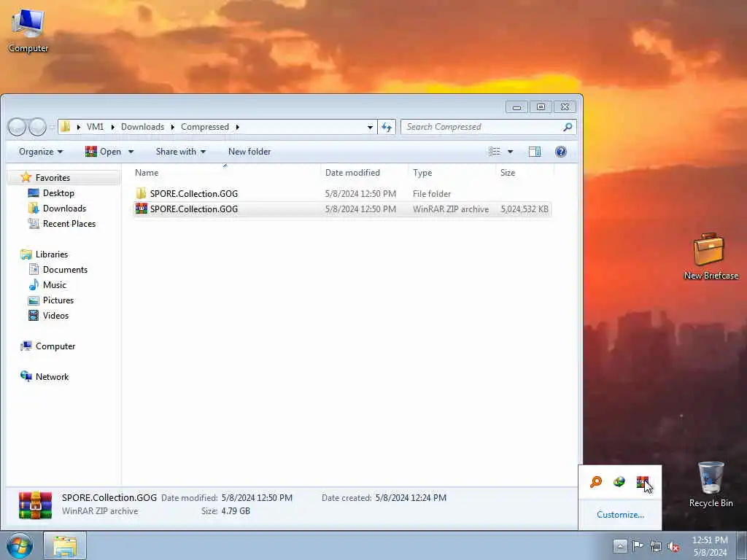Select the SPORE.Collection.GOG file folder
Screen dimensions: 747x560
pyautogui.click(x=341, y=194)
